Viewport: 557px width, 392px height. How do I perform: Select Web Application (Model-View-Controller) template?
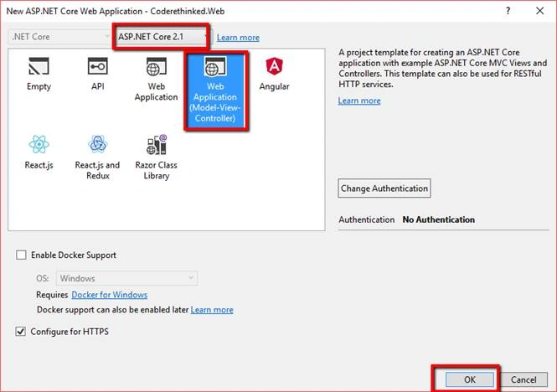tap(215, 90)
